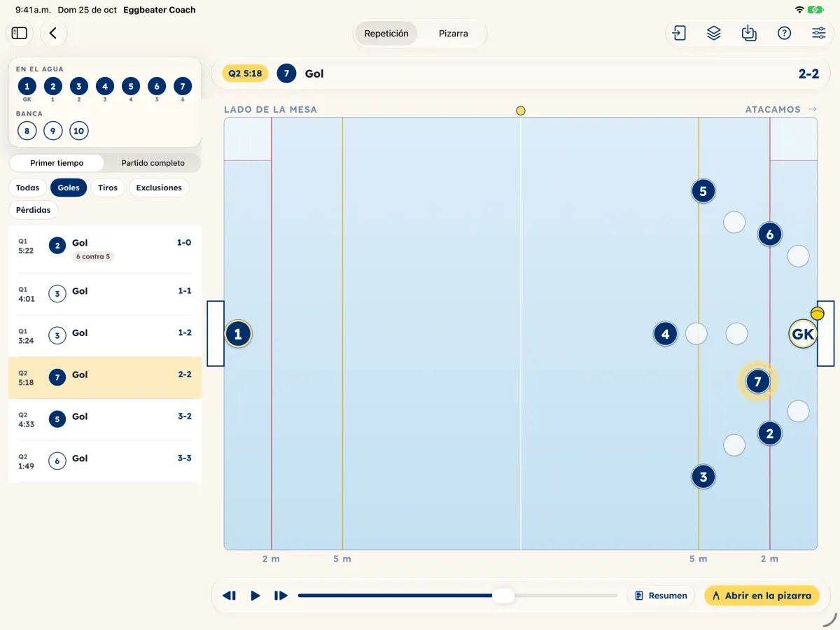Filter events by Todas
This screenshot has height=630, width=840.
click(28, 188)
